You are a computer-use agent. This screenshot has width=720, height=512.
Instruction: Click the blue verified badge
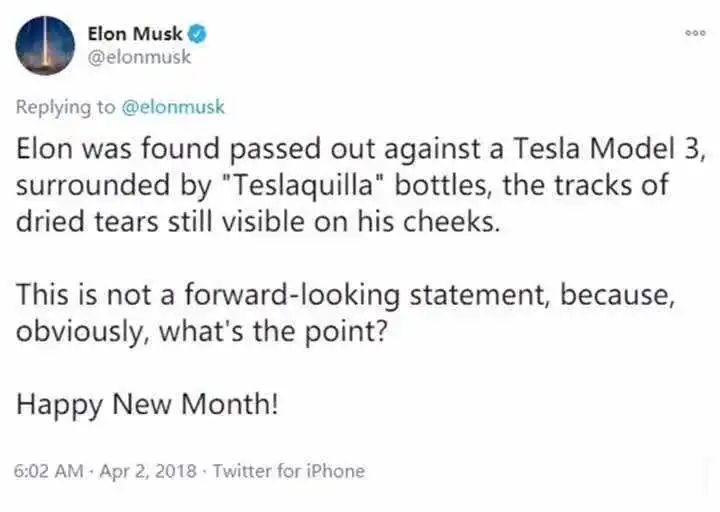coord(199,35)
